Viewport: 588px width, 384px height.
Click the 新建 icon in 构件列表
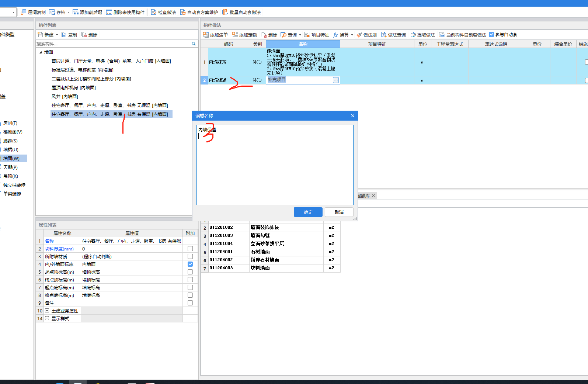click(41, 35)
